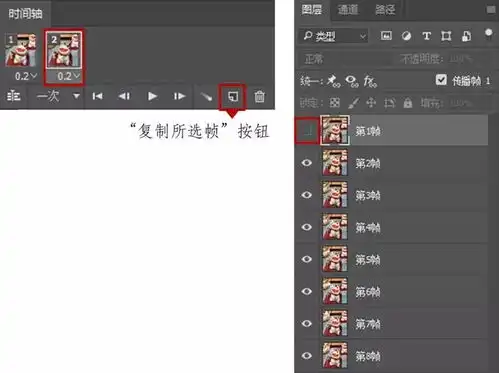
Task: Switch to the 时间轴 tab
Action: [x=25, y=14]
